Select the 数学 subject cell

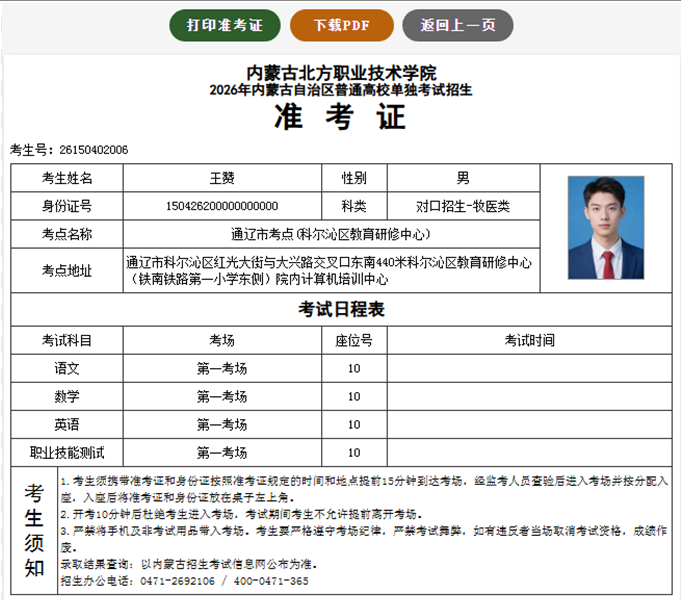(67, 396)
